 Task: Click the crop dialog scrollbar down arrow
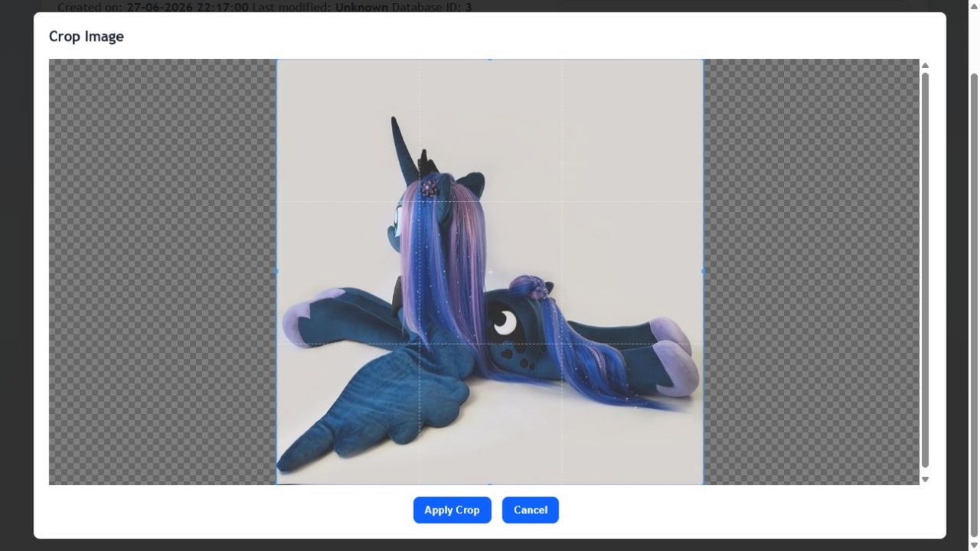(925, 480)
